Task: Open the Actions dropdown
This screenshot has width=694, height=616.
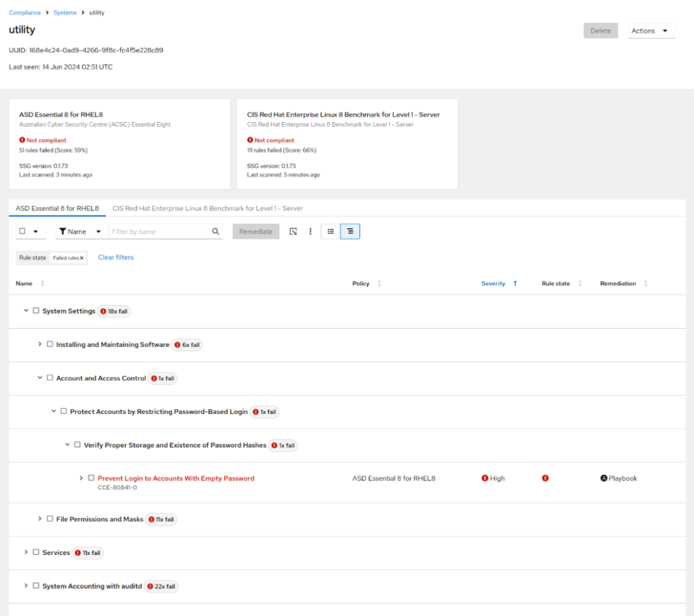Action: pyautogui.click(x=651, y=30)
